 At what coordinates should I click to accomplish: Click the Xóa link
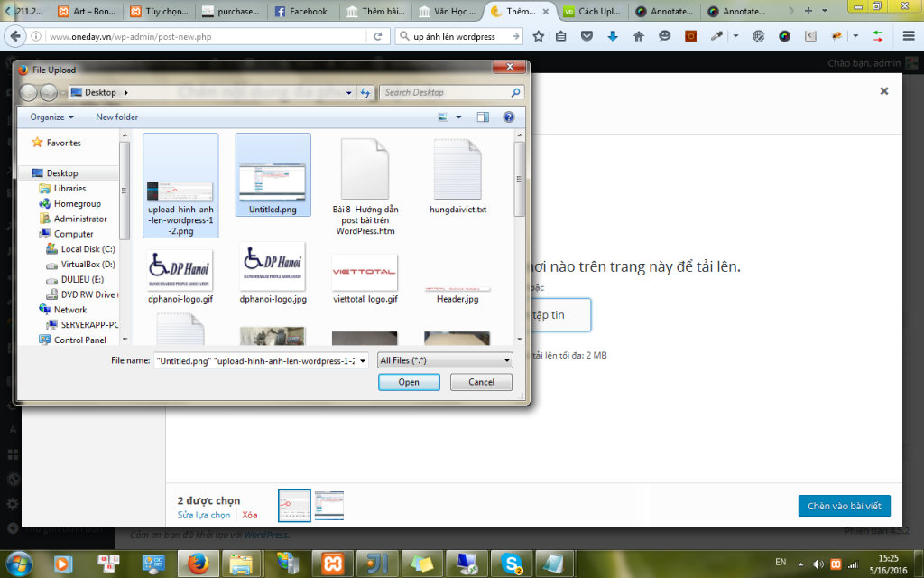tap(250, 515)
